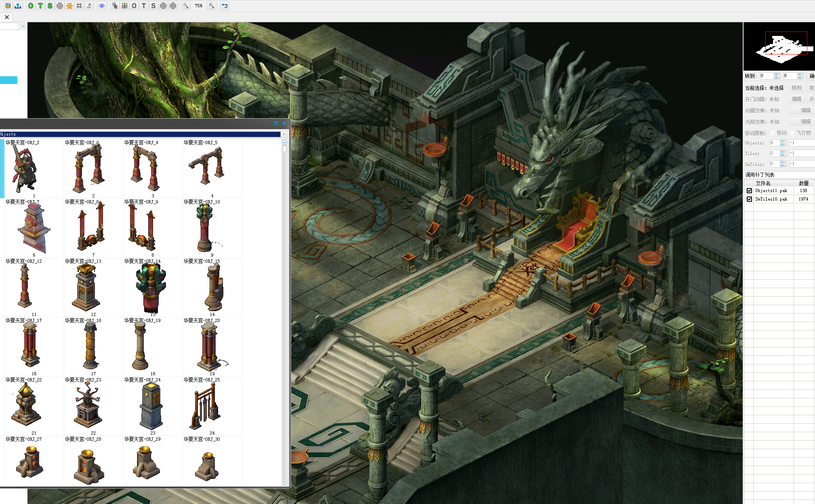Click the SmTiles value spinner arrows

783,163
